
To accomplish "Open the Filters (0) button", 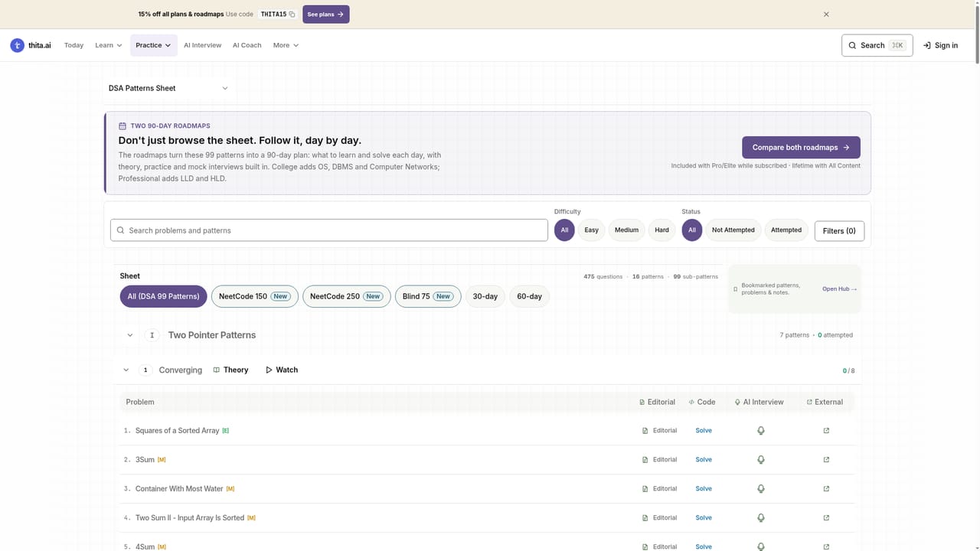I will coord(839,231).
